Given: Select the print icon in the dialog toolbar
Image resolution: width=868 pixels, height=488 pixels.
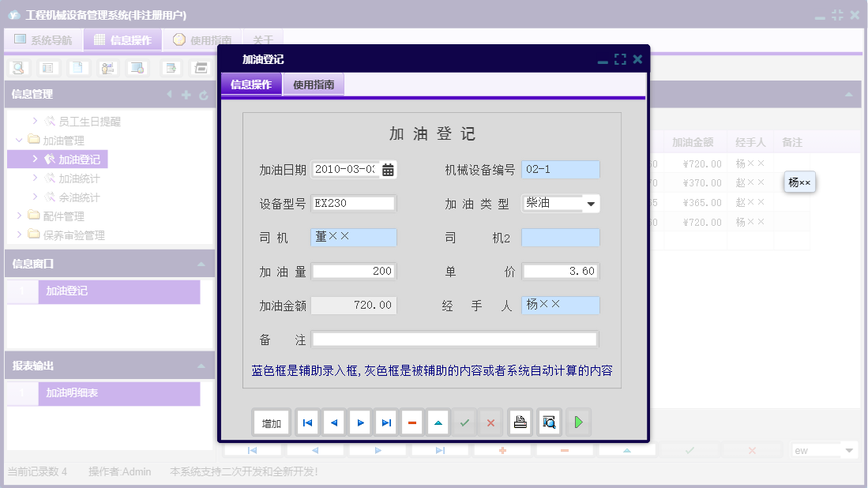Looking at the screenshot, I should [x=520, y=422].
